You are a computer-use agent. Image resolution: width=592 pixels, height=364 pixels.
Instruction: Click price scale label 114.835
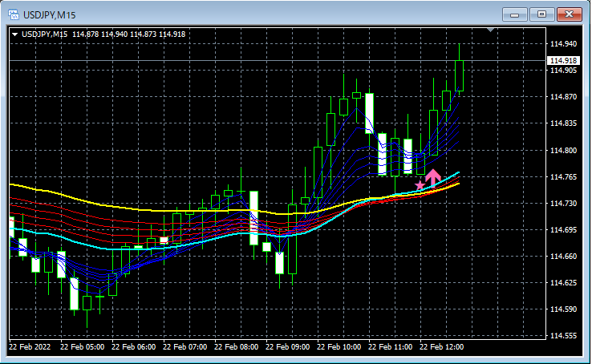(563, 123)
